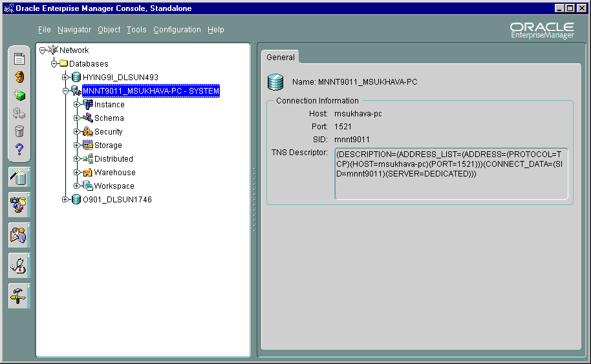
Task: Select the Warehouse tree label
Action: (x=114, y=172)
